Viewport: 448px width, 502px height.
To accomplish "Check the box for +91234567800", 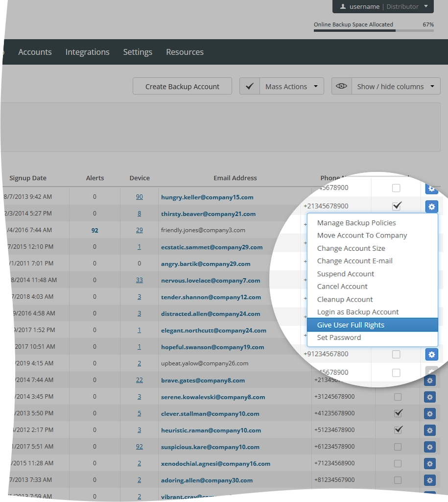I will [x=396, y=354].
